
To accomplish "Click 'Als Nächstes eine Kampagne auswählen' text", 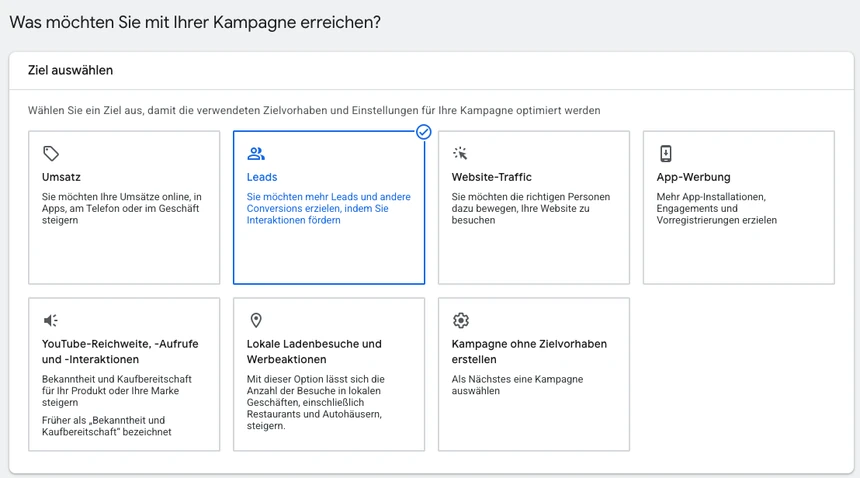I will (517, 385).
